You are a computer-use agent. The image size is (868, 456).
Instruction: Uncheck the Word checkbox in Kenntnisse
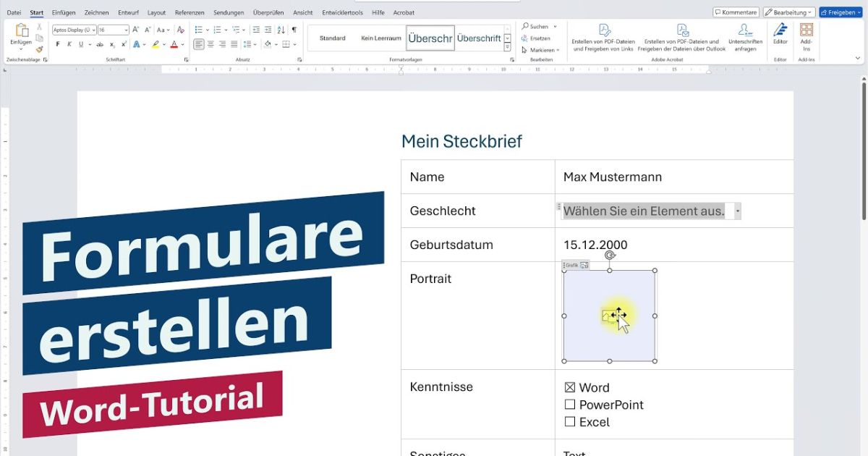pos(571,387)
